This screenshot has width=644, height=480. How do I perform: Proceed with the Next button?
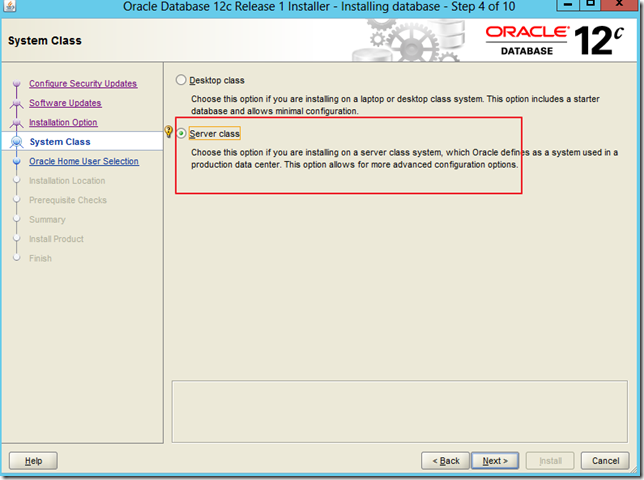[x=495, y=461]
